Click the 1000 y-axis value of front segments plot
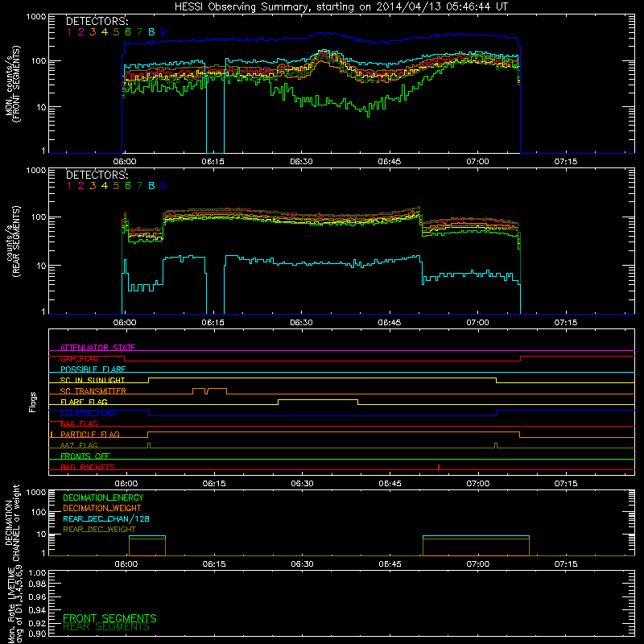This screenshot has height=644, width=644. pos(35,17)
